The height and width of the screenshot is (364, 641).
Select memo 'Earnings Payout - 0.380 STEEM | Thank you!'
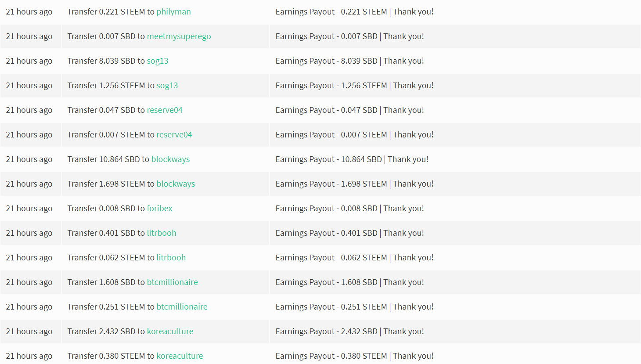click(355, 356)
